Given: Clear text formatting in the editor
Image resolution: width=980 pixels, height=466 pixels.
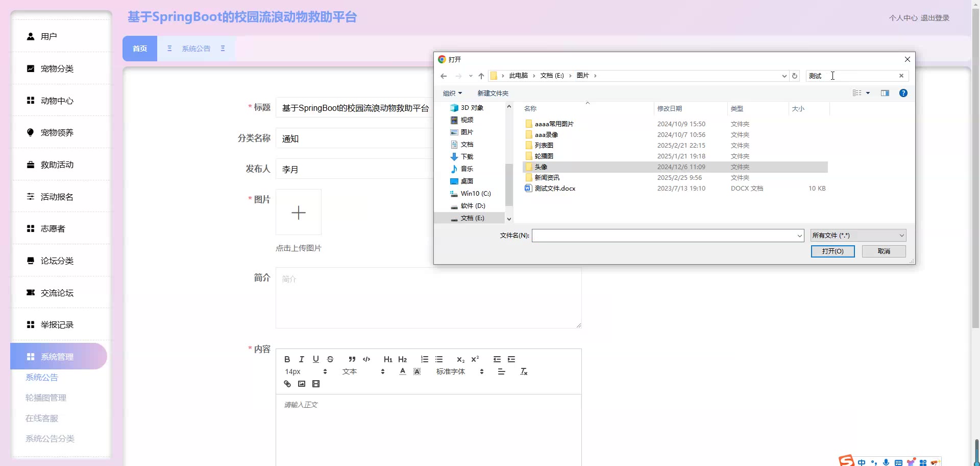Looking at the screenshot, I should point(524,371).
